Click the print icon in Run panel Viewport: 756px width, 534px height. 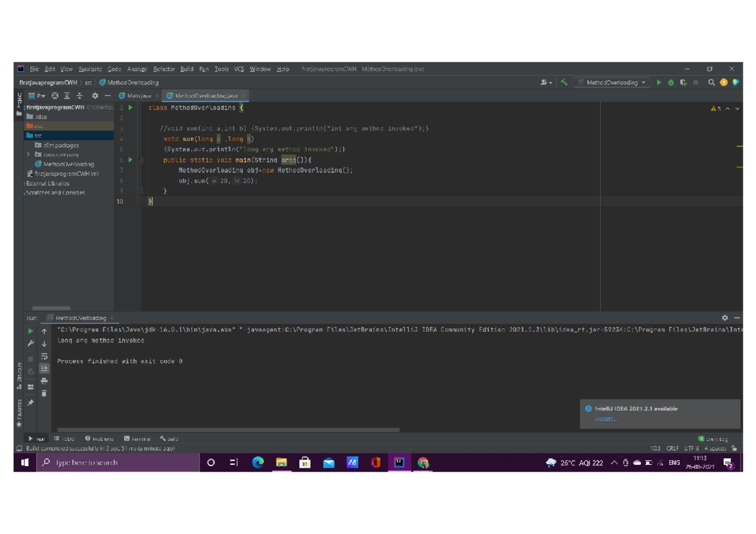44,381
